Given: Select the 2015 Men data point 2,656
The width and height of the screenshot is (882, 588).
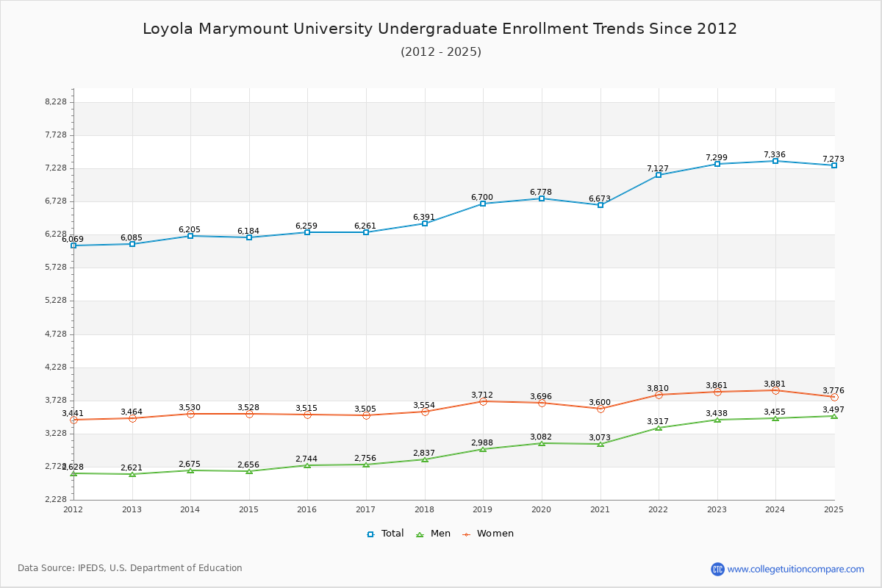Looking at the screenshot, I should (x=249, y=471).
